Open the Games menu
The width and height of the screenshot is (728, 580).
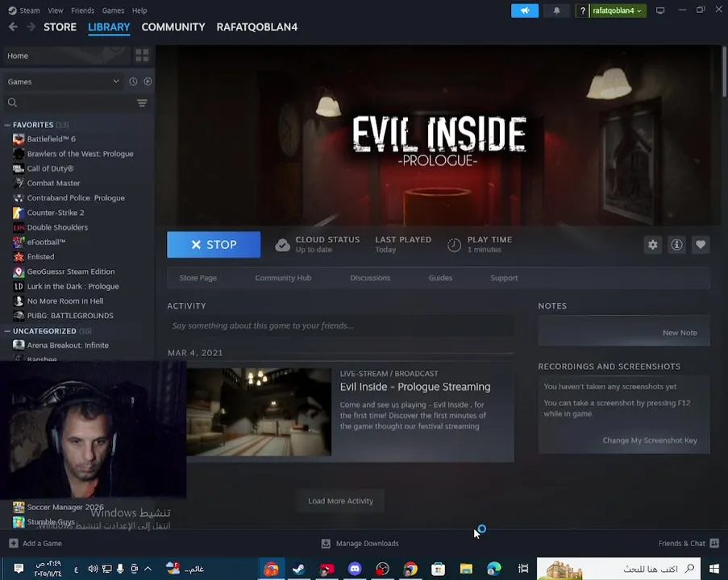[x=114, y=10]
